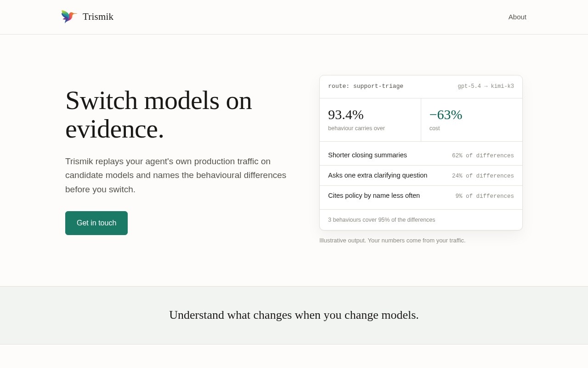Select the Asks one extra clarifying question row

click(x=421, y=176)
